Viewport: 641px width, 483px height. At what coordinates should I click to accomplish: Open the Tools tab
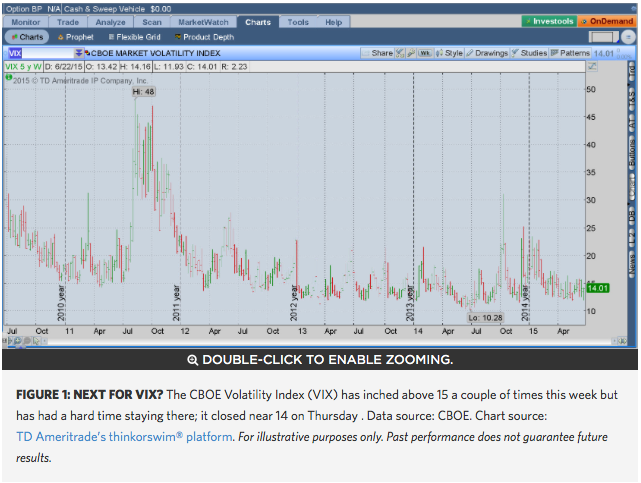pyautogui.click(x=298, y=22)
